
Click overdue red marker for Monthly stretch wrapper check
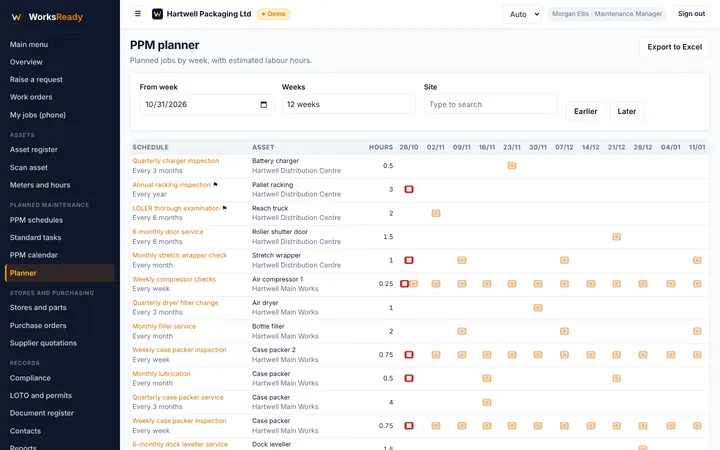tap(409, 260)
